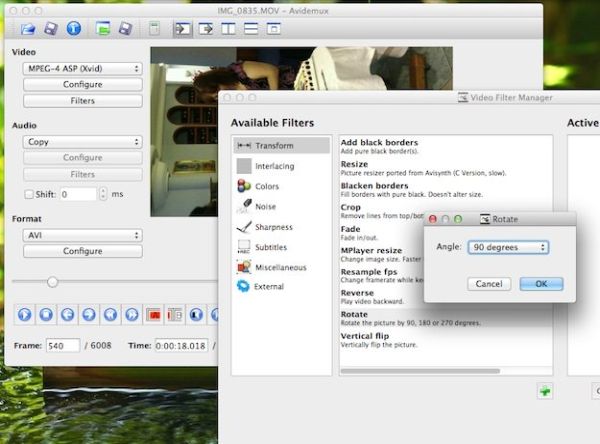Image resolution: width=600 pixels, height=444 pixels.
Task: Go to the previous frame
Action: point(65,314)
